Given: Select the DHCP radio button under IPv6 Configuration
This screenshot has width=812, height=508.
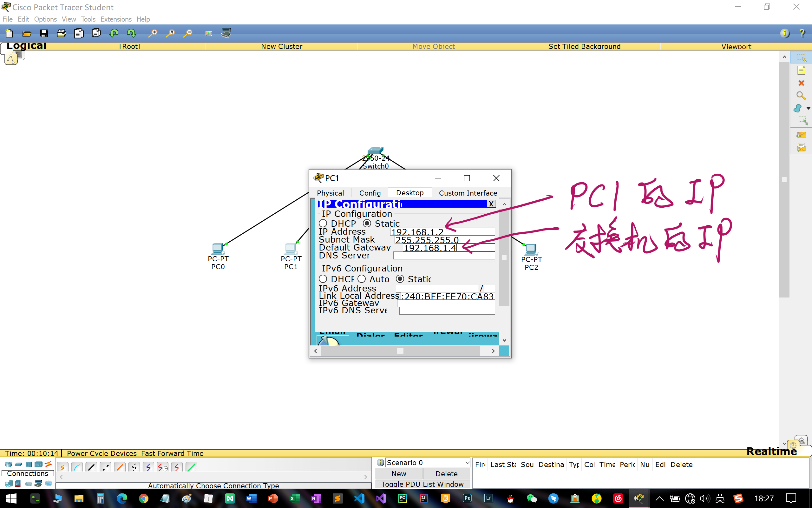Looking at the screenshot, I should pos(323,279).
